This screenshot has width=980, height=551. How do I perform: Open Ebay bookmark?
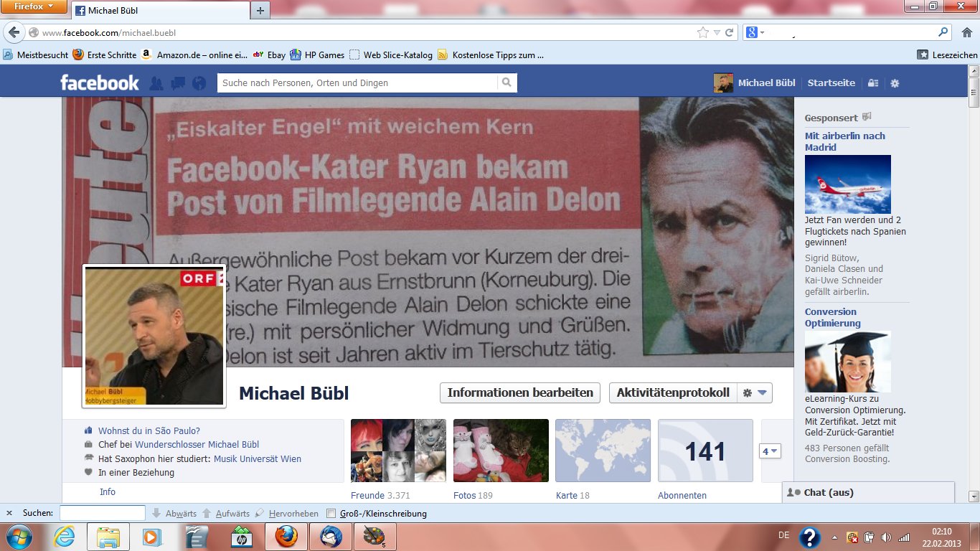click(269, 55)
